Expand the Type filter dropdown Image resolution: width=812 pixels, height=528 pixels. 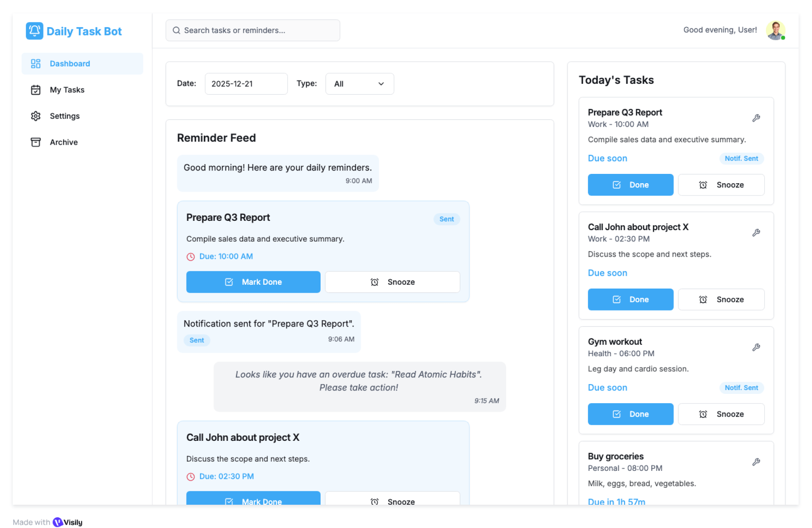click(359, 84)
